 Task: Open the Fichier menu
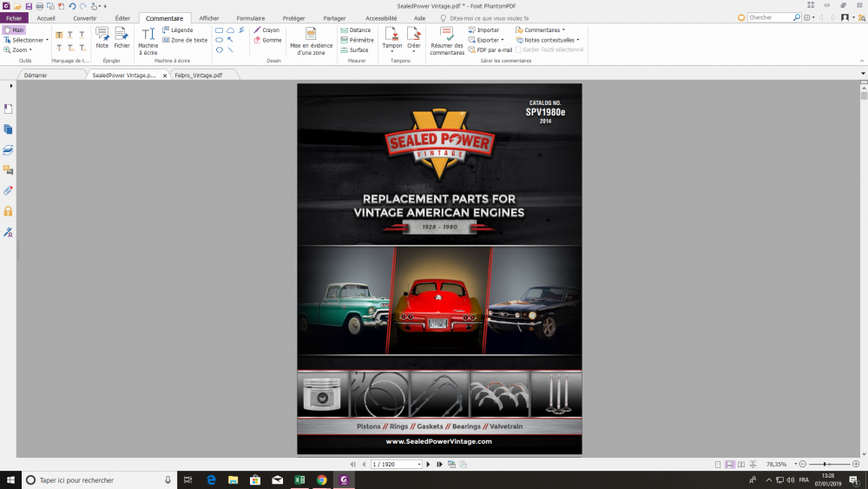point(14,18)
